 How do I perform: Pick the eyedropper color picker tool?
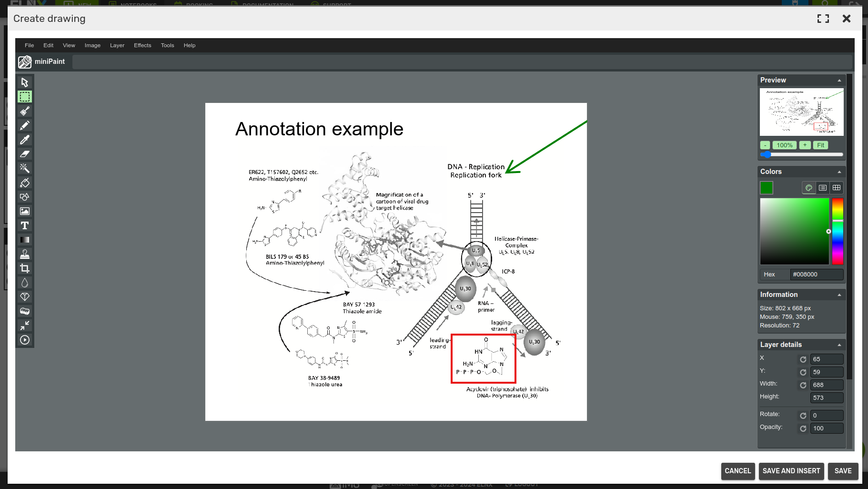click(x=25, y=140)
